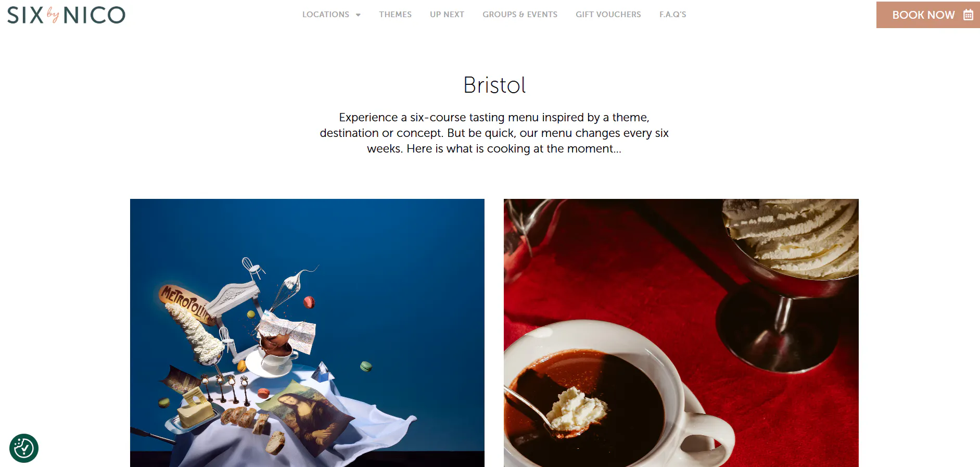This screenshot has height=467, width=980.
Task: Open the F.A.Q's page
Action: pos(673,15)
